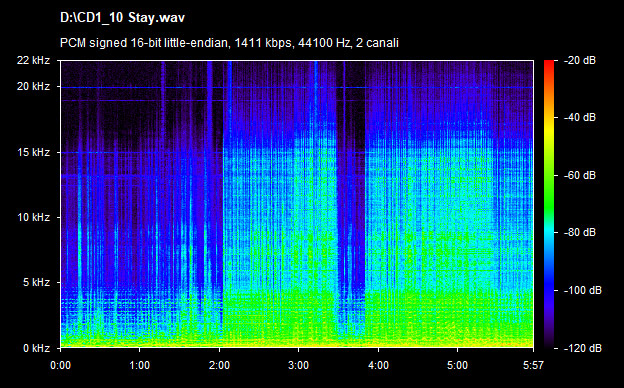Select the 1:00 time marker

[139, 365]
